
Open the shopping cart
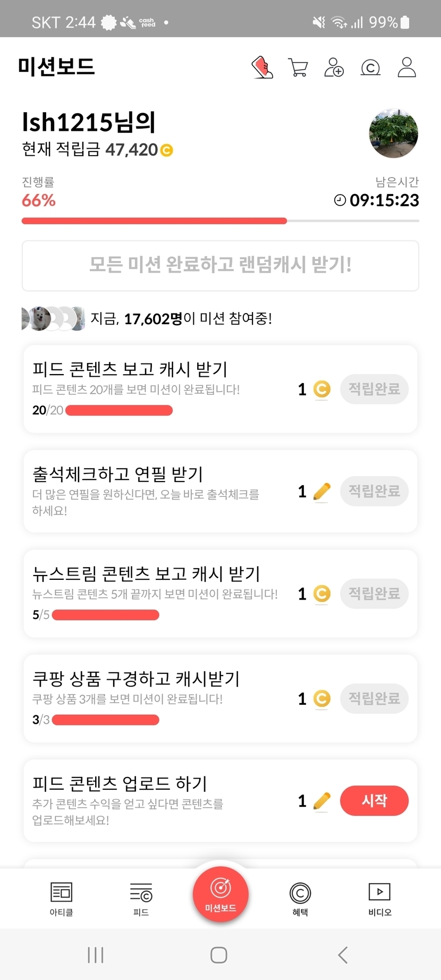coord(298,67)
